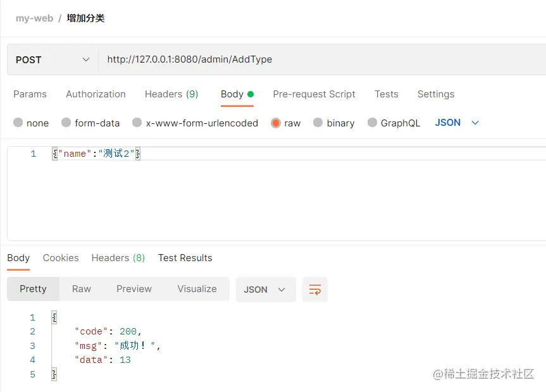Click into the request URL field
The width and height of the screenshot is (546, 392).
pos(322,59)
